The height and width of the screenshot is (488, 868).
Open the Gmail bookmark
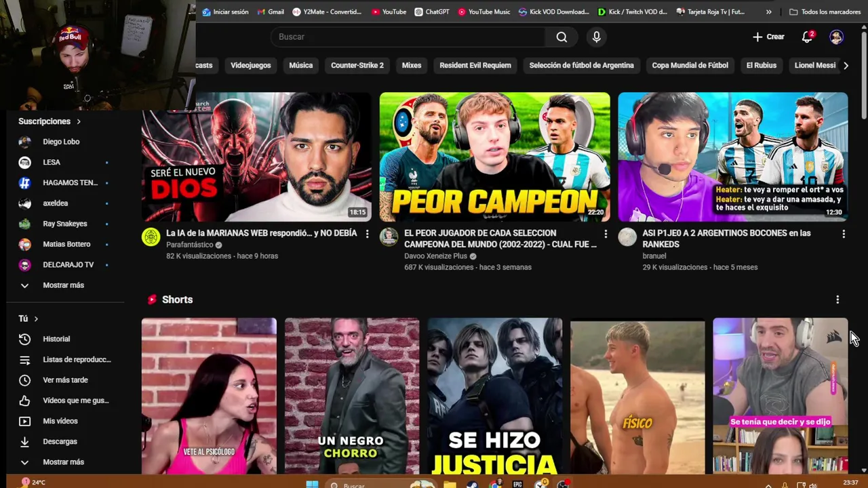271,12
